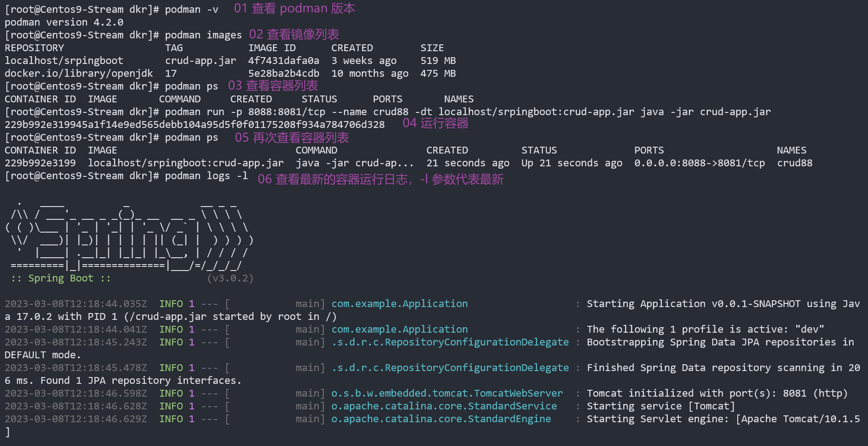Viewport: 868px width, 446px height.
Task: Click the o.s.b.w.embedded.tomcat.TomcatWebServer logger name
Action: tap(447, 393)
